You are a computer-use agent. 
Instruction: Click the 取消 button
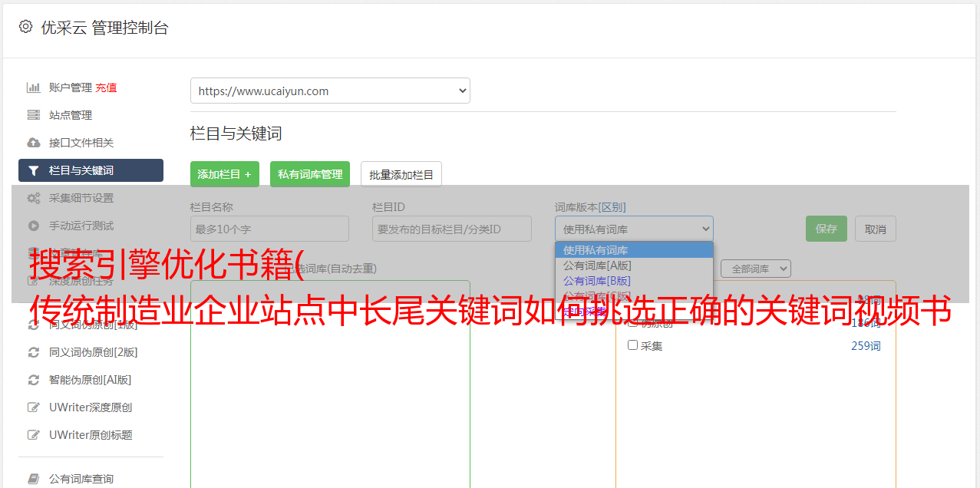point(876,229)
